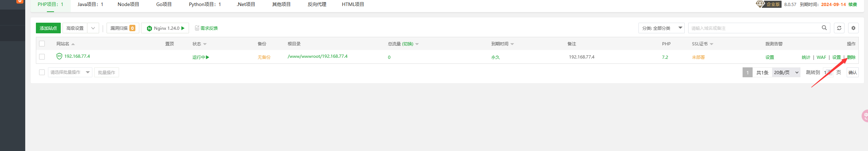Open the 分类: 全部分类 category dropdown
This screenshot has width=868, height=151.
click(661, 28)
